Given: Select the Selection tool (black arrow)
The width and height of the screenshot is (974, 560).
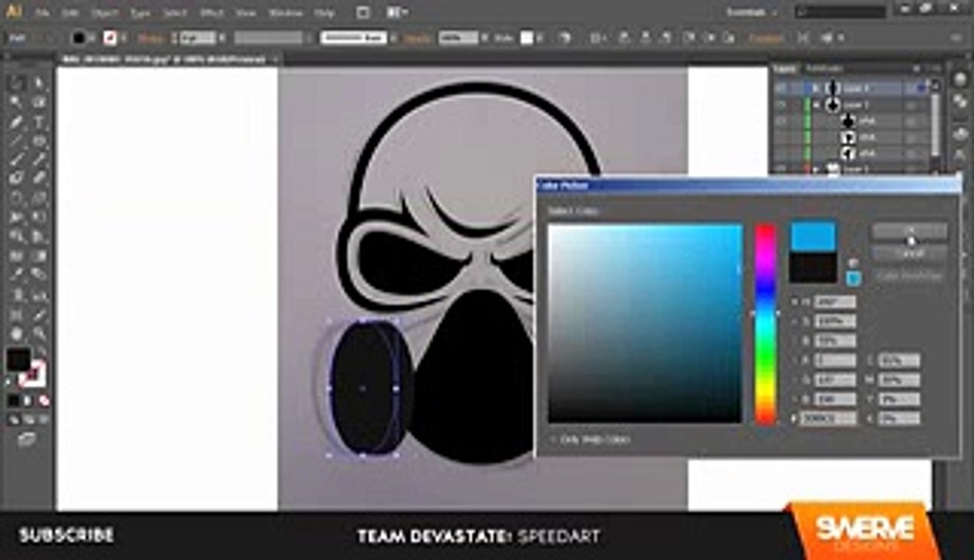Looking at the screenshot, I should tap(16, 83).
